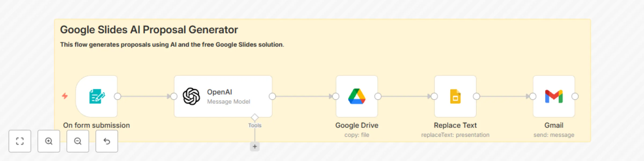Open the OpenAI Message Model node
This screenshot has width=644, height=161.
point(223,96)
